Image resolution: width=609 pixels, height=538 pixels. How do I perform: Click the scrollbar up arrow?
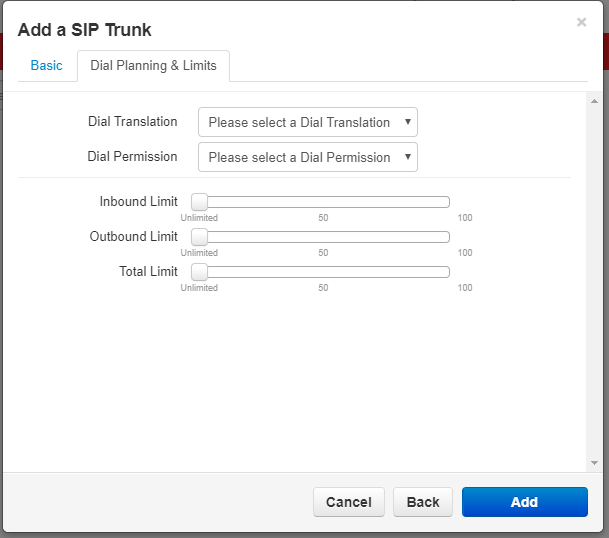pos(594,102)
